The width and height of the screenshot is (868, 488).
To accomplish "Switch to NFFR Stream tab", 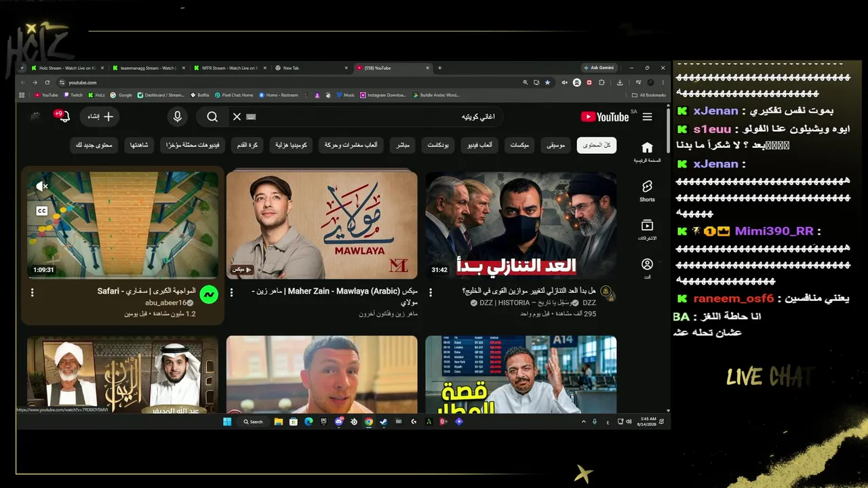I will 231,68.
